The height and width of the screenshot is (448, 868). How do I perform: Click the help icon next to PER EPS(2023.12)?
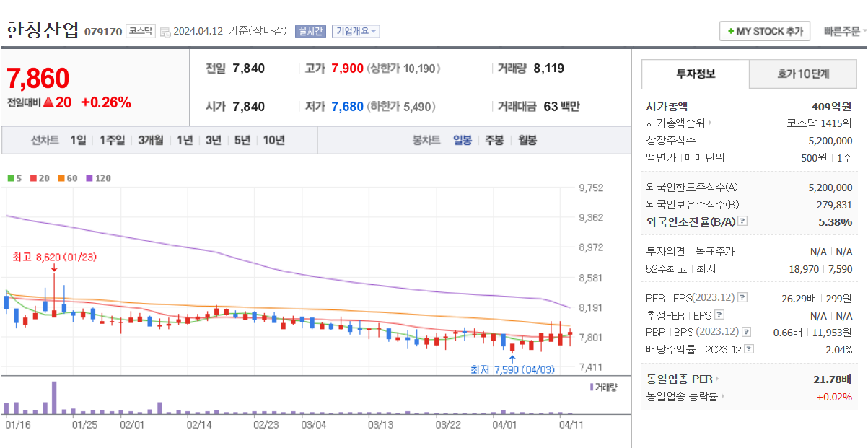(x=742, y=298)
